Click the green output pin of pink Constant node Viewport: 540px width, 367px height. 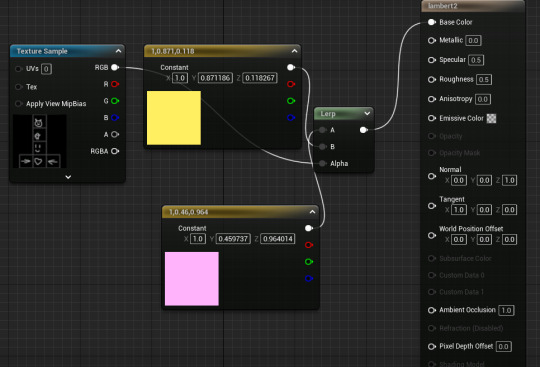[309, 262]
